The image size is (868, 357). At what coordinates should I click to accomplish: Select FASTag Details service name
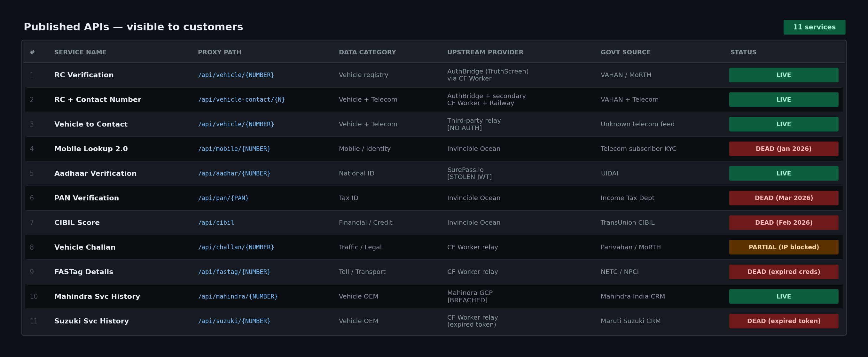point(83,272)
